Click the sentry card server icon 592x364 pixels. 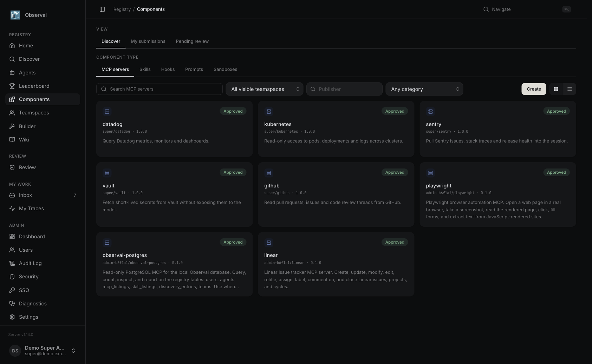point(430,112)
